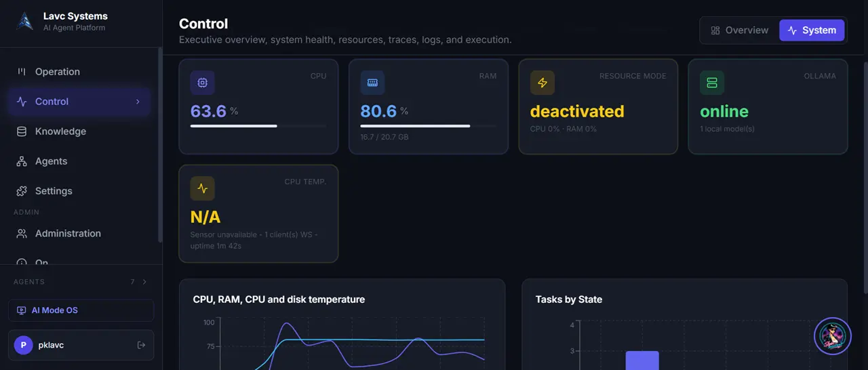
Task: Click the Operation bars icon
Action: click(x=22, y=72)
